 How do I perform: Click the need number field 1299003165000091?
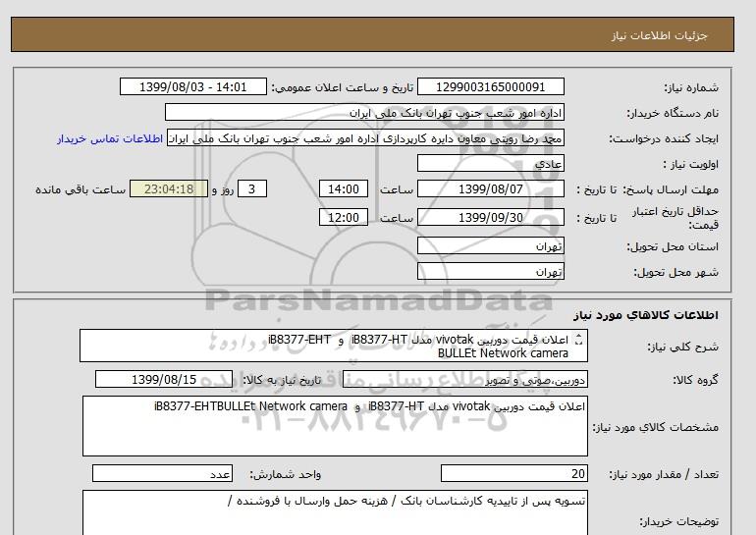point(490,86)
